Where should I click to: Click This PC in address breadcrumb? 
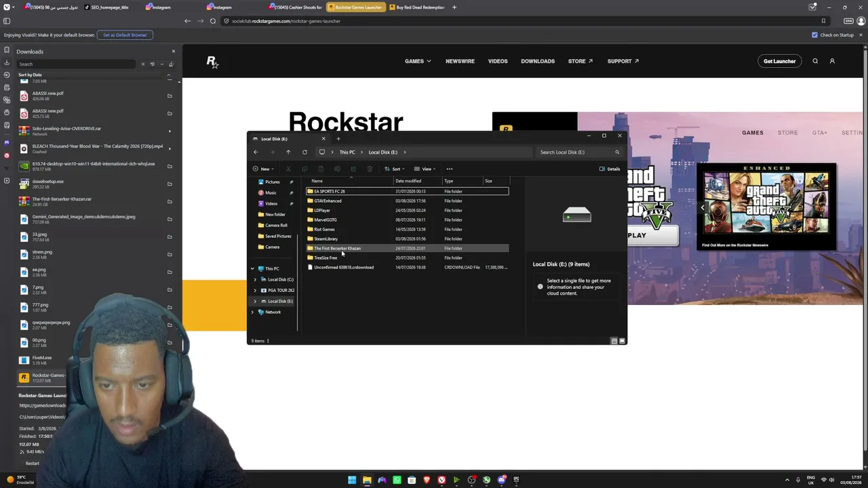[x=347, y=152]
